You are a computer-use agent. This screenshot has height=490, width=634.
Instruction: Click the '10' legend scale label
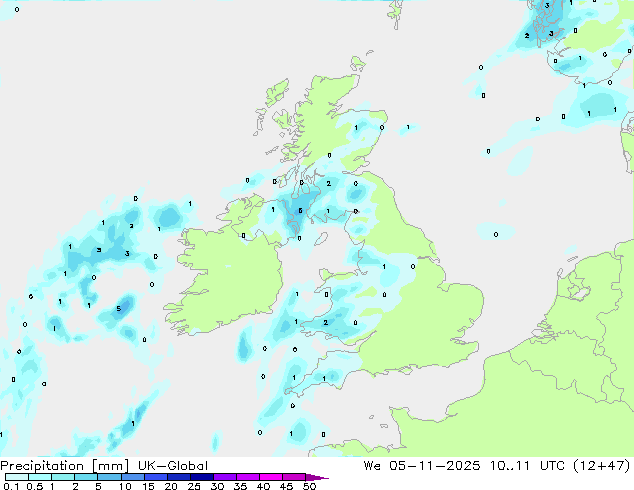point(125,486)
